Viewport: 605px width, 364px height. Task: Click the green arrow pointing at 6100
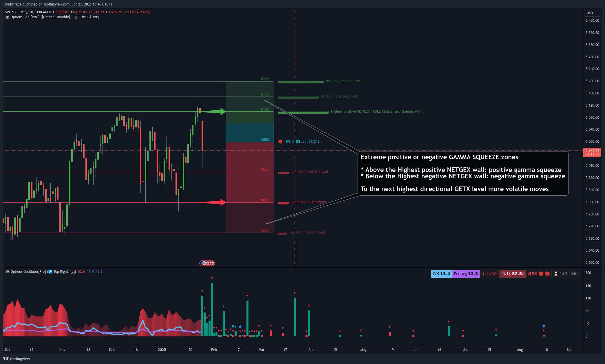click(x=213, y=111)
